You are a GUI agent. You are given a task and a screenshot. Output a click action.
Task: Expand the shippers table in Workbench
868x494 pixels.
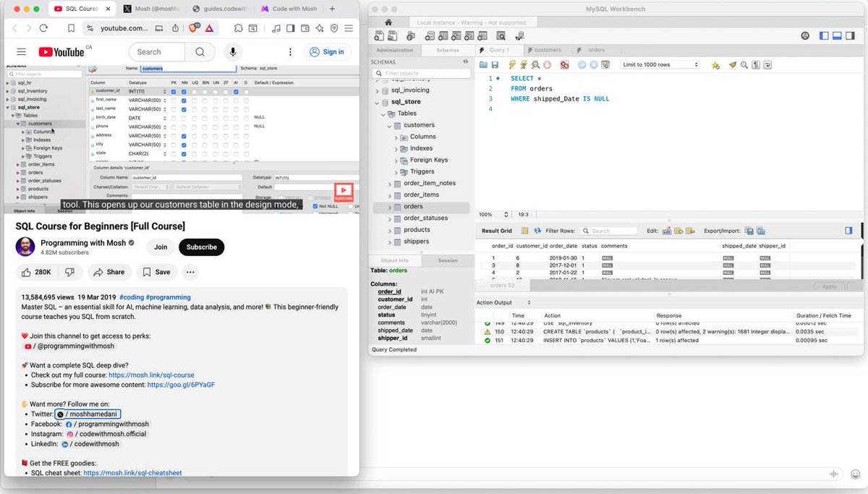[x=390, y=242]
